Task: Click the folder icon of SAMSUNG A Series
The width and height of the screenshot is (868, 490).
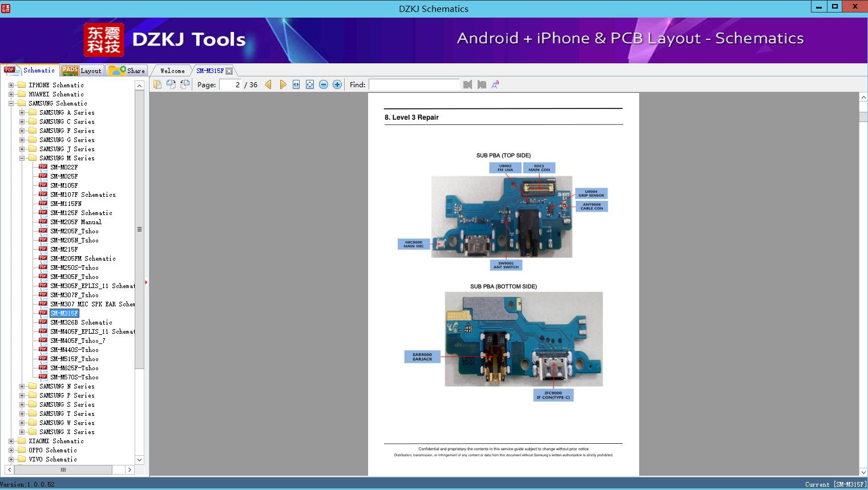Action: (x=33, y=112)
